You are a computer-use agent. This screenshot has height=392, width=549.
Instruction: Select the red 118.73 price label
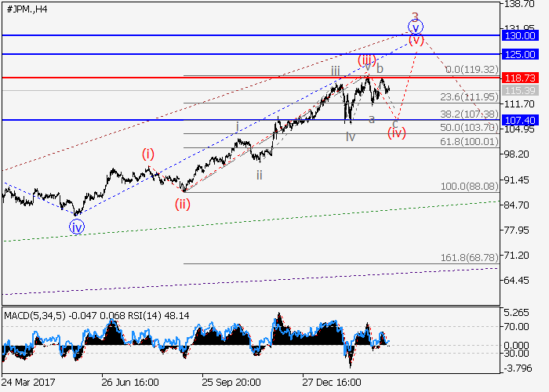(x=520, y=78)
